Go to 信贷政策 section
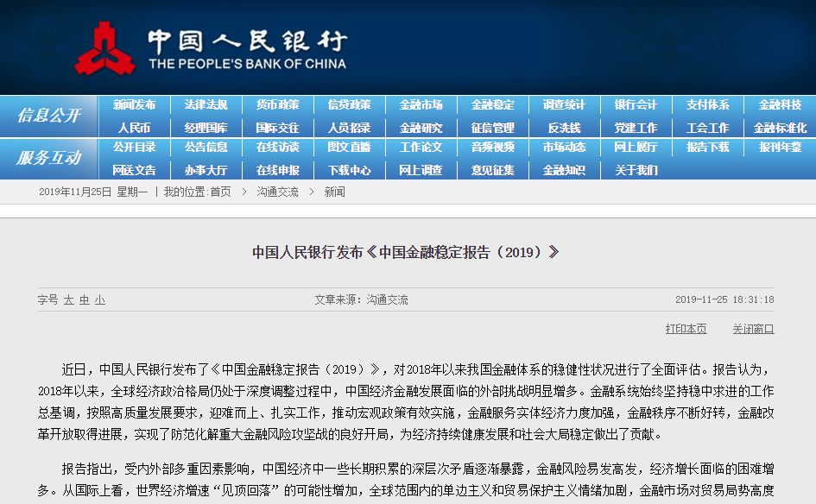 click(349, 104)
